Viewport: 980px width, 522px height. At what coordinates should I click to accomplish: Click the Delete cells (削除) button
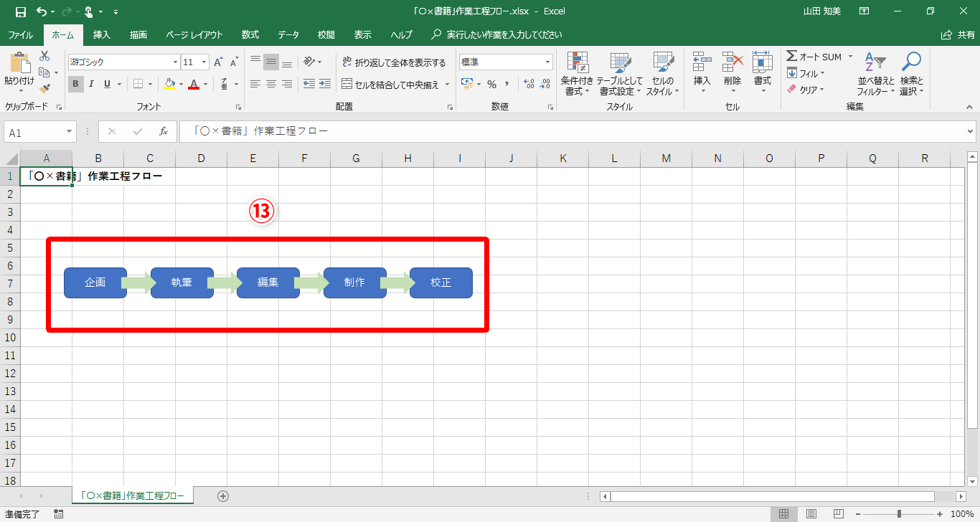(732, 74)
